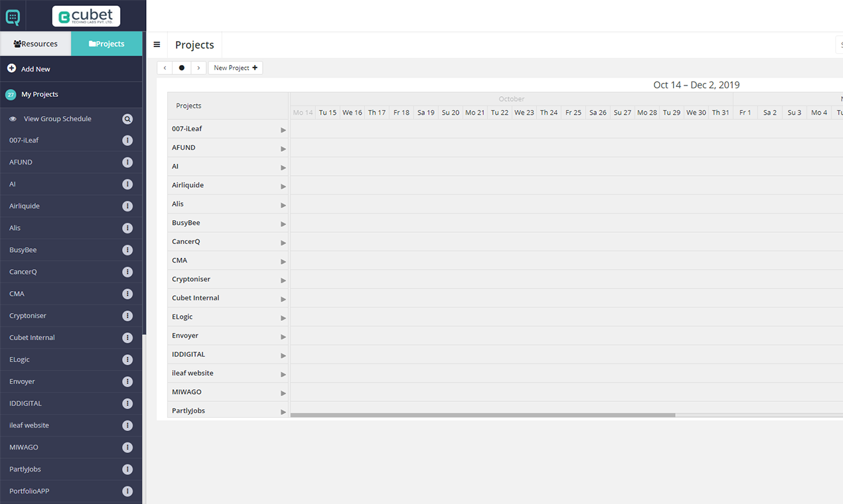Open options menu for Cubet Internal in sidebar
The height and width of the screenshot is (504, 843).
click(x=127, y=338)
